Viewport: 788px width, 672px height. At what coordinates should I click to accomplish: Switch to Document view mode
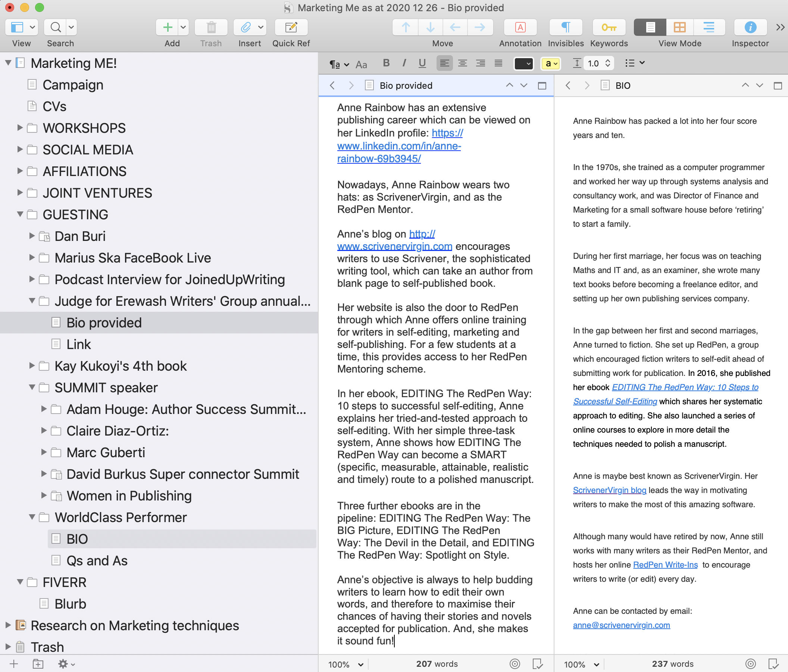650,27
